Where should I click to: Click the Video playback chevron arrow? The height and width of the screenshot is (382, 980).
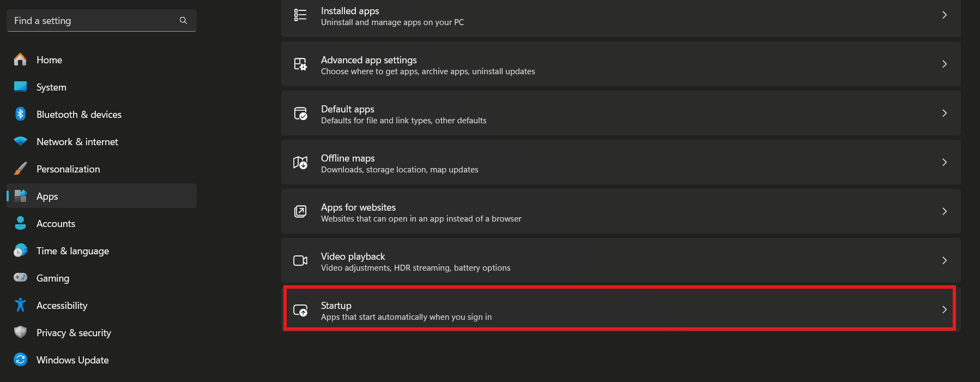point(945,260)
